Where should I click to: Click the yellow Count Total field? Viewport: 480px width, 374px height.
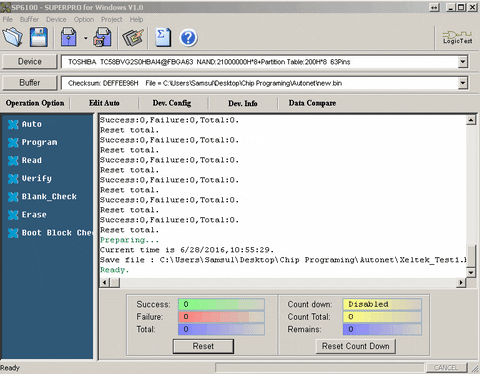[382, 317]
